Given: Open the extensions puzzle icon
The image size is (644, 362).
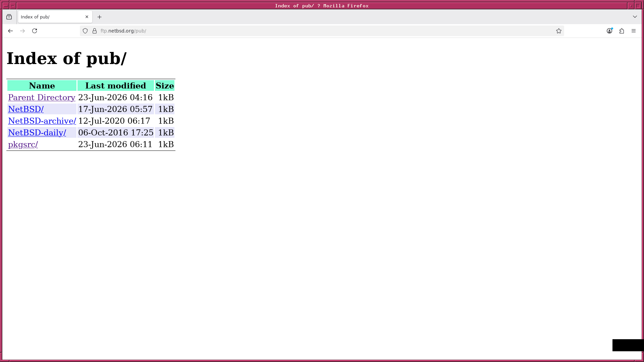Looking at the screenshot, I should point(622,31).
